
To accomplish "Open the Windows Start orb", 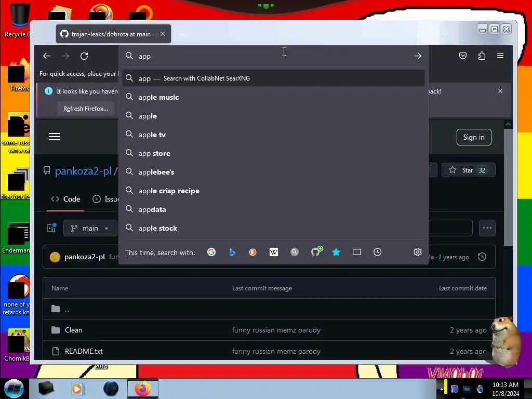I will click(x=14, y=389).
